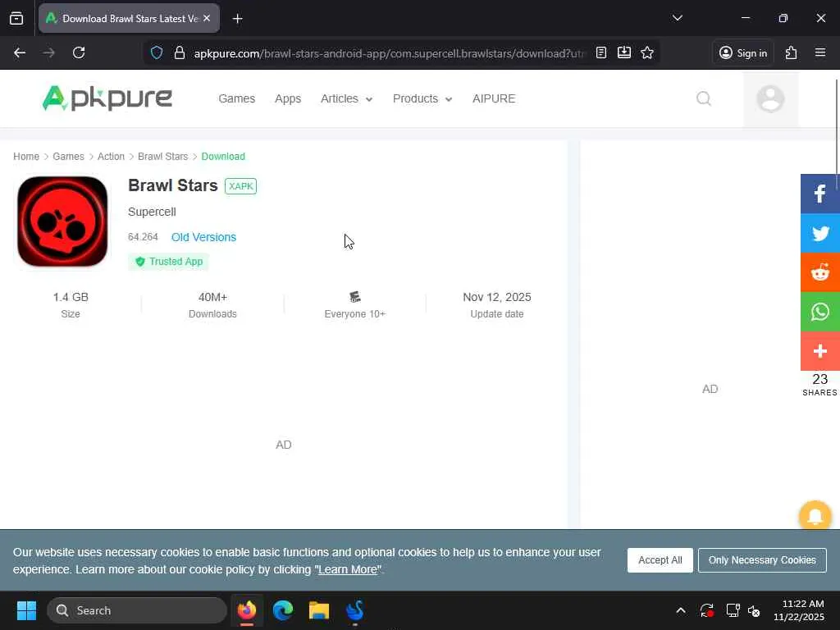
Task: Close the Download Brawl Stars tab
Action: tap(207, 18)
